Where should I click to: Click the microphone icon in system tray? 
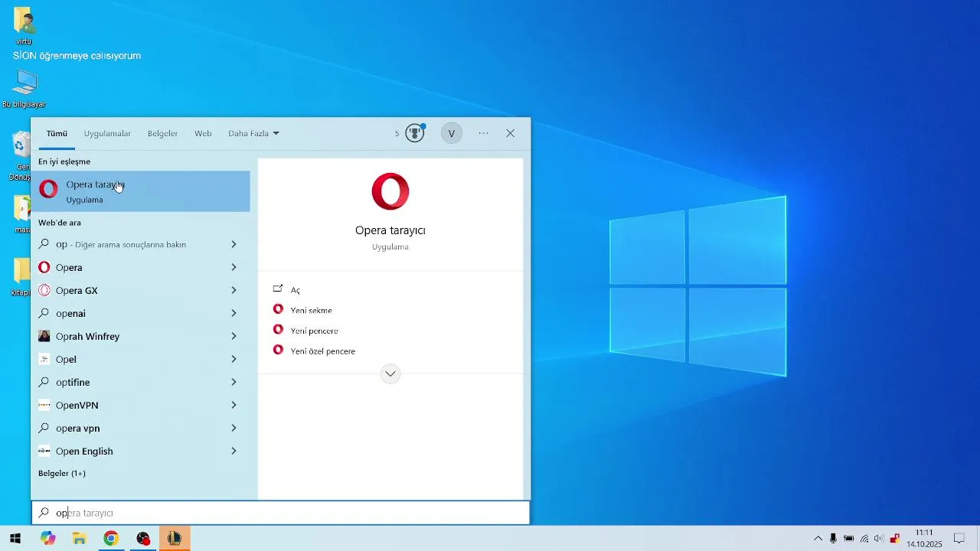click(x=833, y=539)
